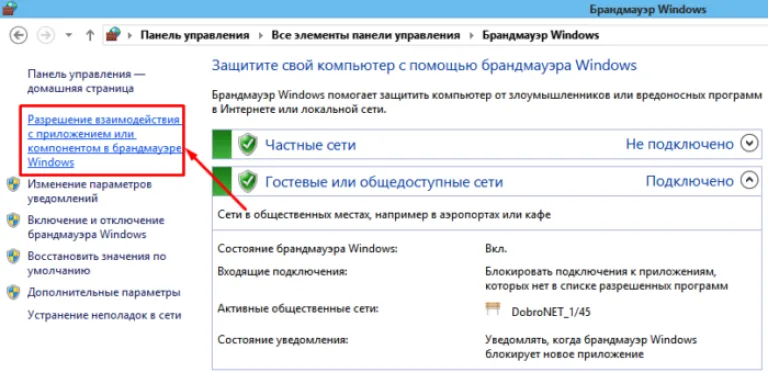Click heading 'Защитите свой компьютер с помощью брандмауэра'
The width and height of the screenshot is (768, 372).
tap(424, 65)
